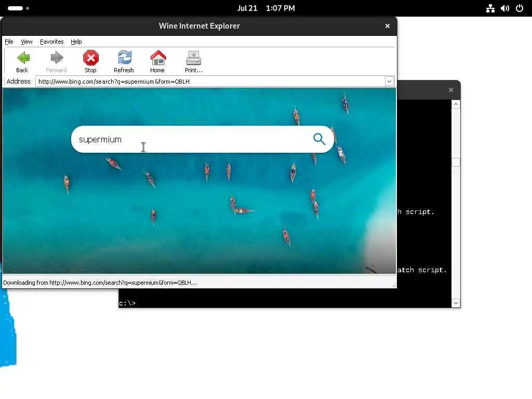Open the Help menu
This screenshot has width=532, height=399.
[x=76, y=42]
